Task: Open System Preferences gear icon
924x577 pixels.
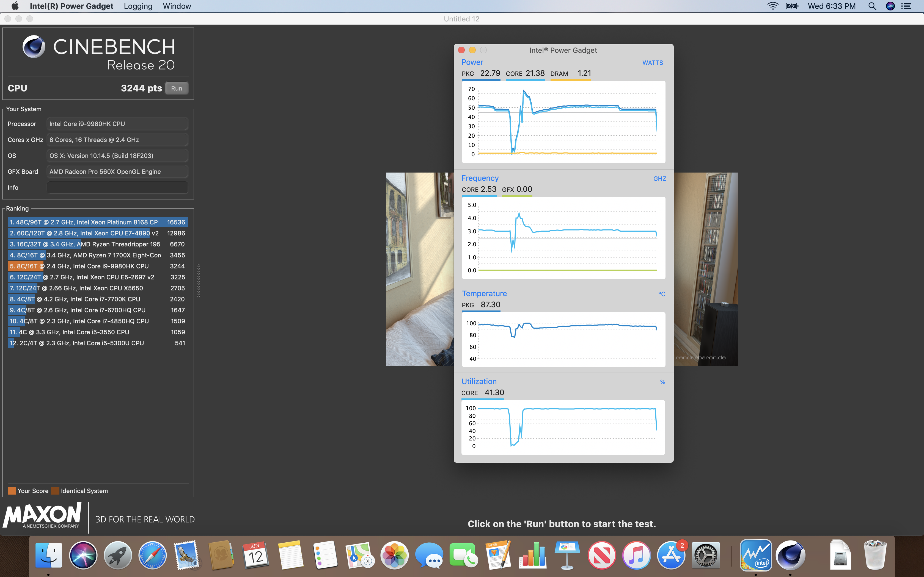Action: 705,555
